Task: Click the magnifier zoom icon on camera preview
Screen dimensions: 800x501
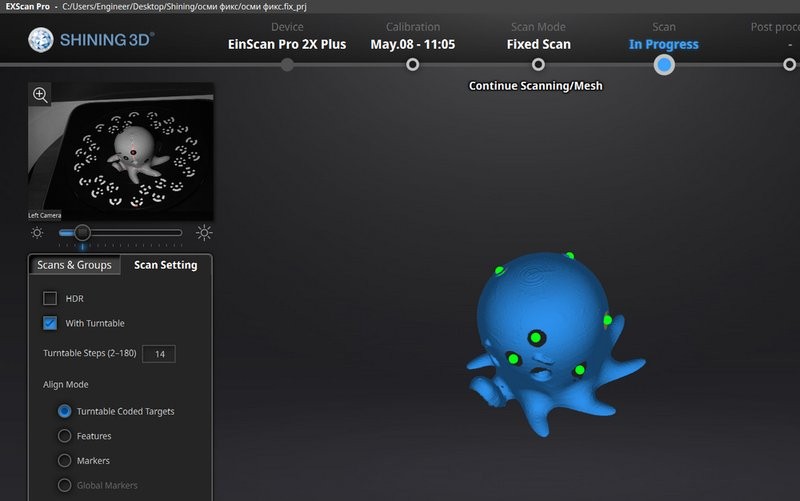Action: 41,95
